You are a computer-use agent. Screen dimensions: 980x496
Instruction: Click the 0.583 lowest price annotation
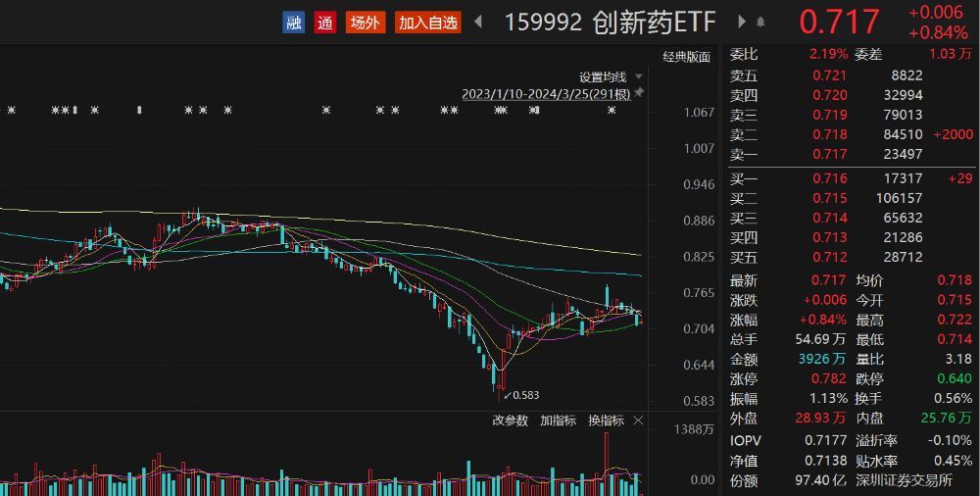pyautogui.click(x=525, y=395)
